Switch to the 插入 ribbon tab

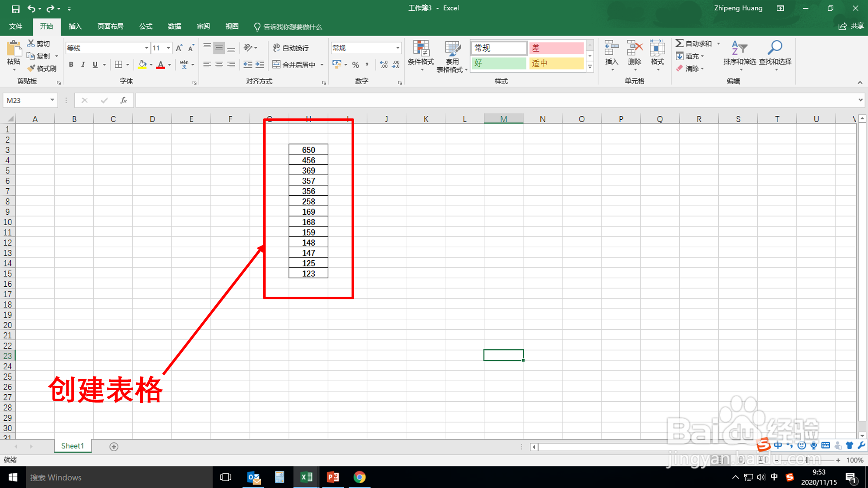click(x=75, y=26)
